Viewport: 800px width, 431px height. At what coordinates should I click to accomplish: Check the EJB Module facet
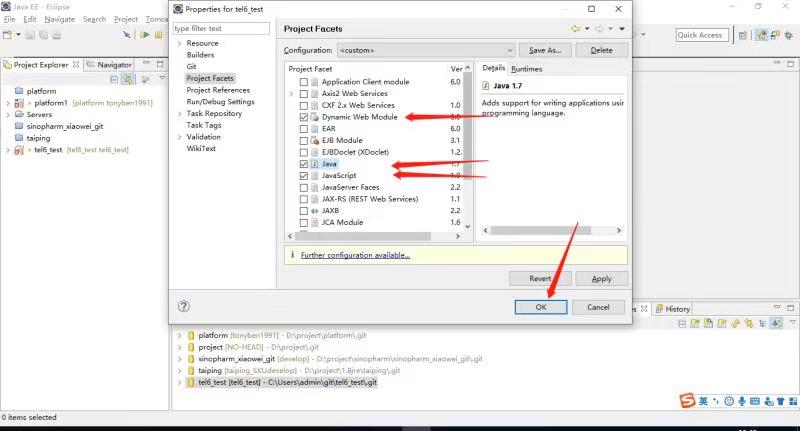point(304,140)
